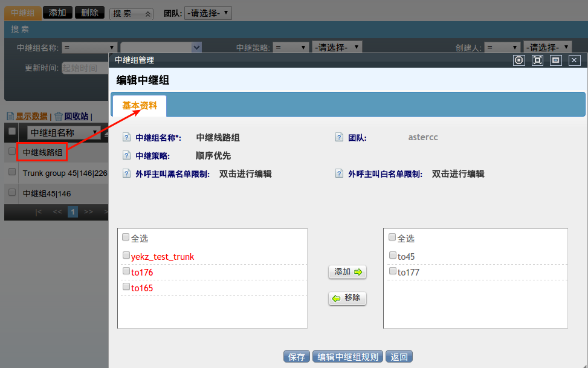Select the 中继组 tab at top
Image resolution: width=588 pixels, height=368 pixels.
coord(22,13)
